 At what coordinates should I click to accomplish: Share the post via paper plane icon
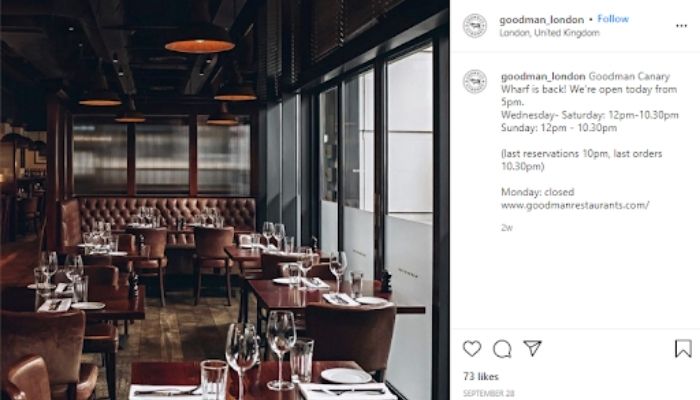tap(532, 348)
